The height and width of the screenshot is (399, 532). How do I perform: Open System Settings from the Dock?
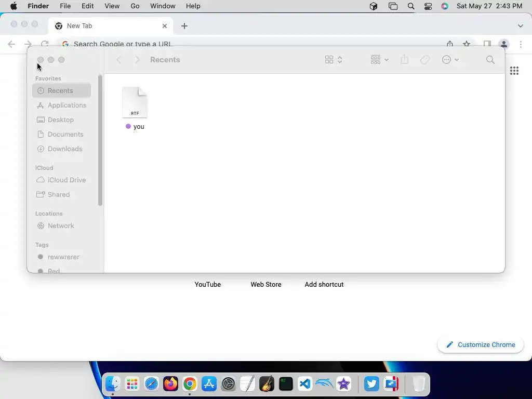tap(229, 384)
